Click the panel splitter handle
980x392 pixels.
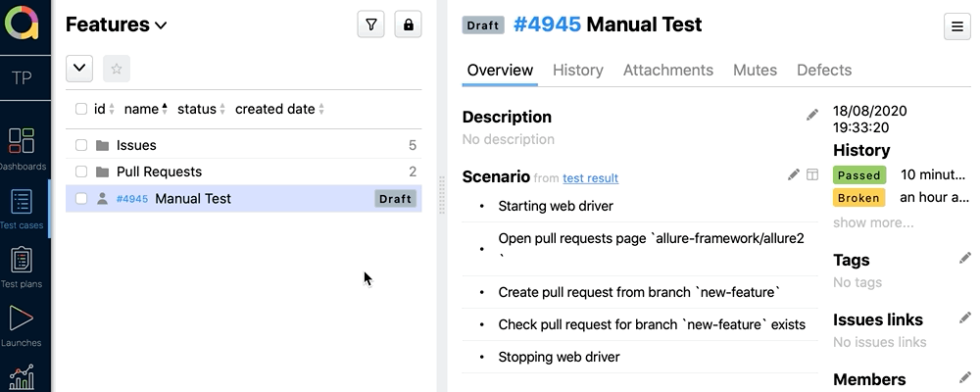[442, 195]
